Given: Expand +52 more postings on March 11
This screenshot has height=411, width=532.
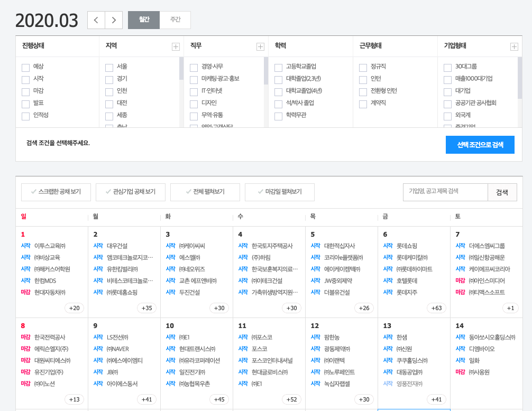Looking at the screenshot, I should 291,399.
